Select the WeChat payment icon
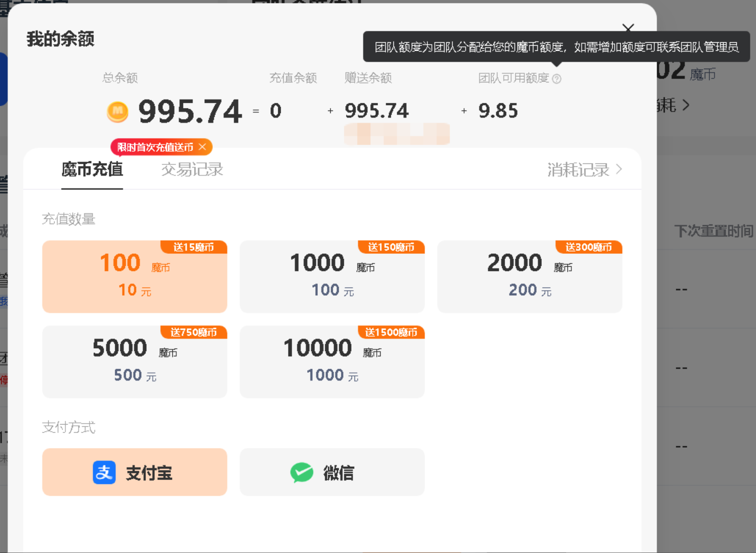Screen dimensions: 756x553 pyautogui.click(x=301, y=472)
